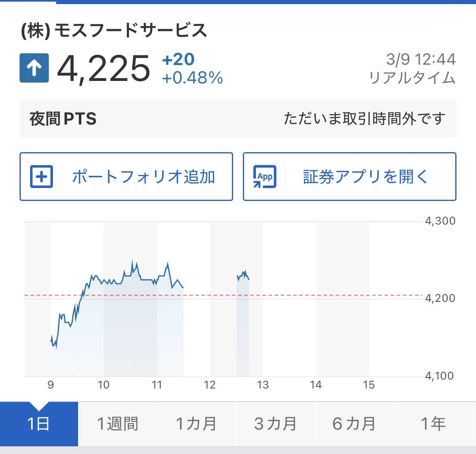476x454 pixels.
Task: Click the ただいま取引時間外です status text
Action: (x=364, y=119)
